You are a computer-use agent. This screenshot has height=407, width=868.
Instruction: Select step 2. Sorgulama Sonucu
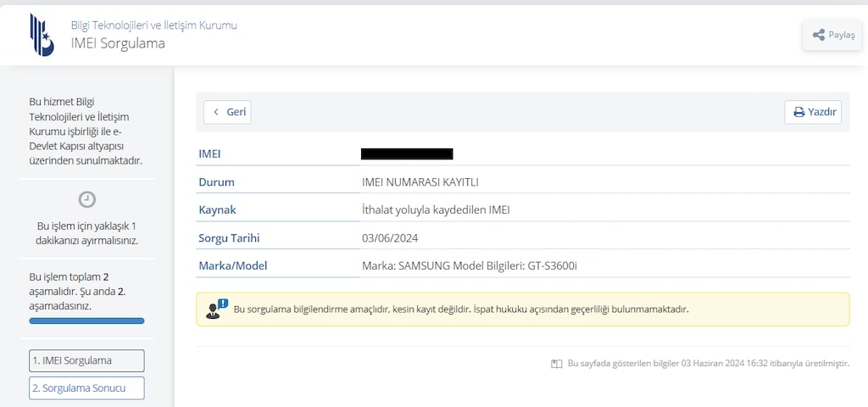tap(87, 388)
